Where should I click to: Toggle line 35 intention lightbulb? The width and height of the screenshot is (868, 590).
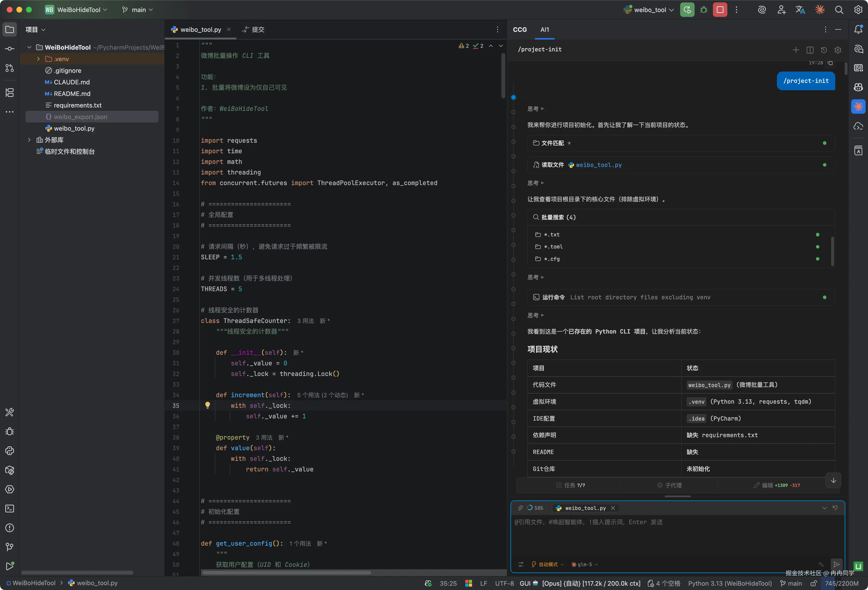pyautogui.click(x=208, y=405)
